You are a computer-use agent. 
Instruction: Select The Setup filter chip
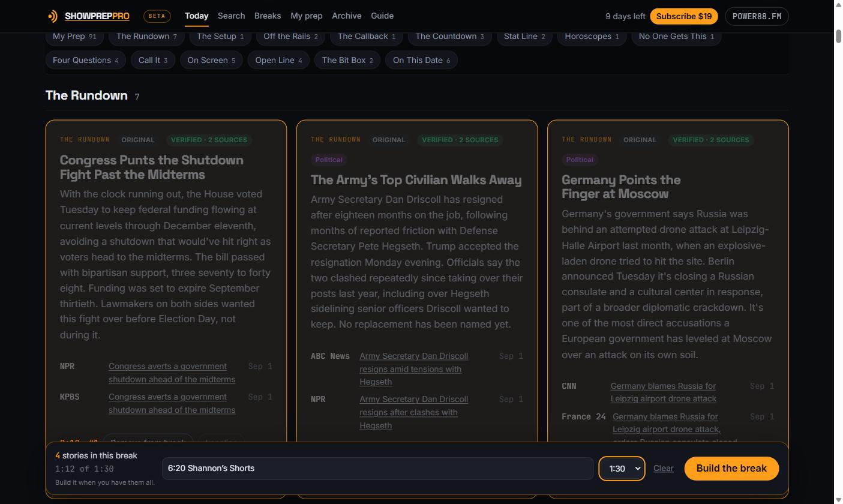[220, 37]
